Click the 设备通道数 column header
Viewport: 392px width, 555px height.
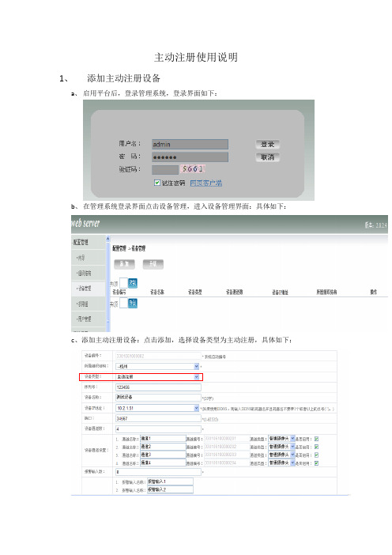coord(234,292)
